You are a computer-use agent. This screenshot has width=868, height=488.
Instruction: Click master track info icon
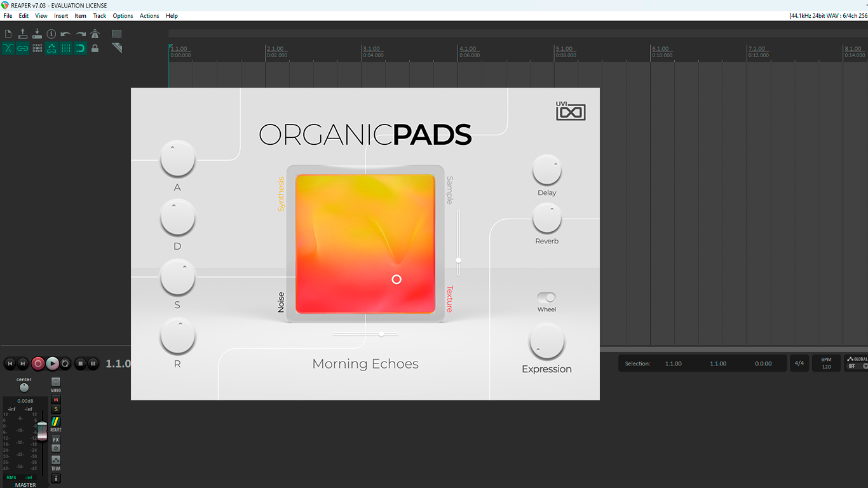click(56, 478)
